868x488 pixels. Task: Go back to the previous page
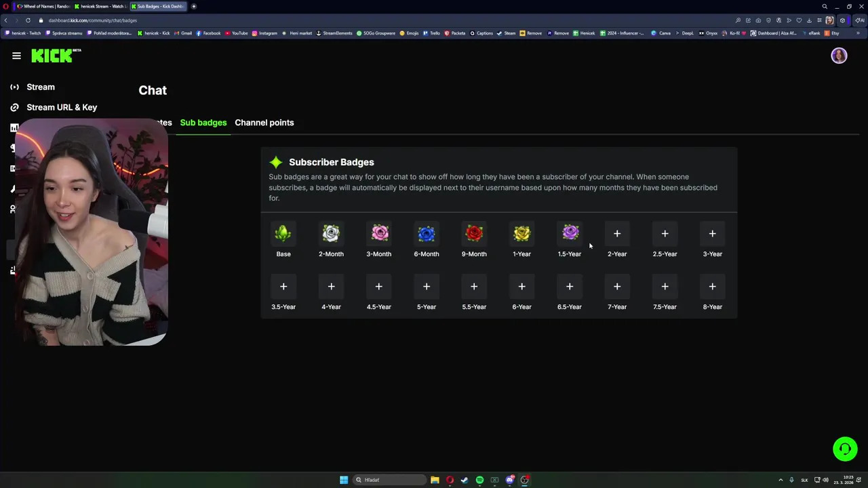point(5,20)
